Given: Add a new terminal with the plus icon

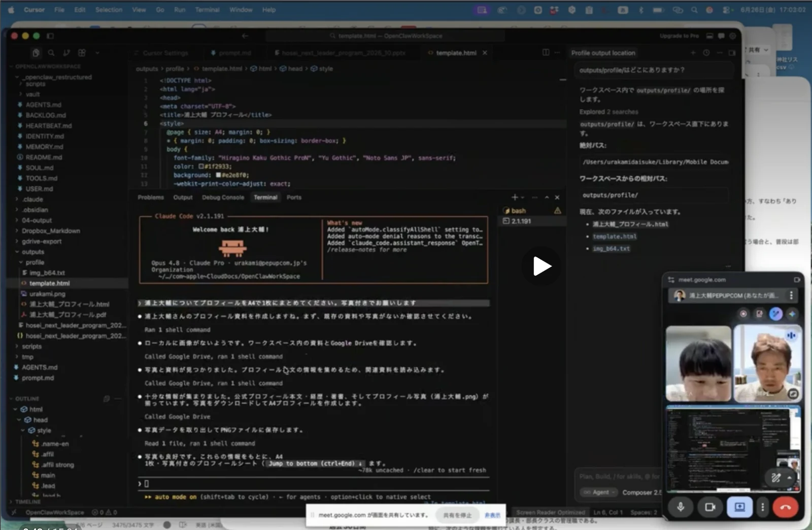Looking at the screenshot, I should pos(515,197).
